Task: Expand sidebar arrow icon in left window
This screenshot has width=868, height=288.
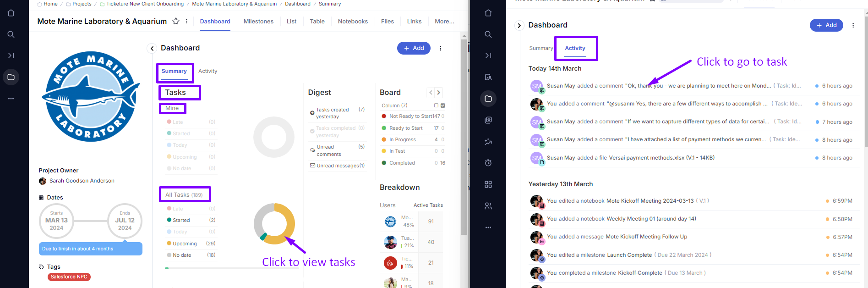Action: point(11,55)
